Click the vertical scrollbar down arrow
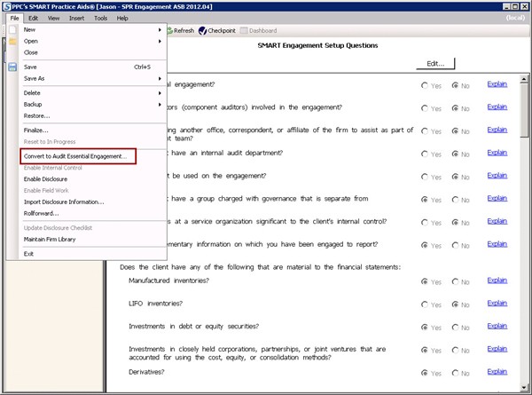 click(x=526, y=389)
